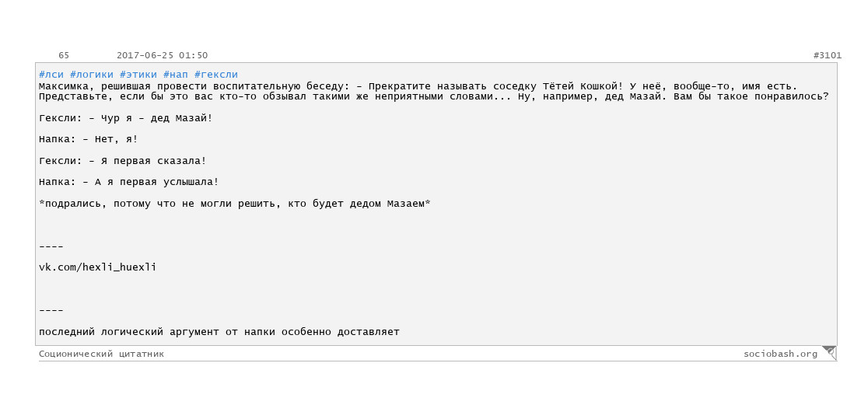The height and width of the screenshot is (419, 868).
Task: Click the rating value 65
Action: [64, 55]
